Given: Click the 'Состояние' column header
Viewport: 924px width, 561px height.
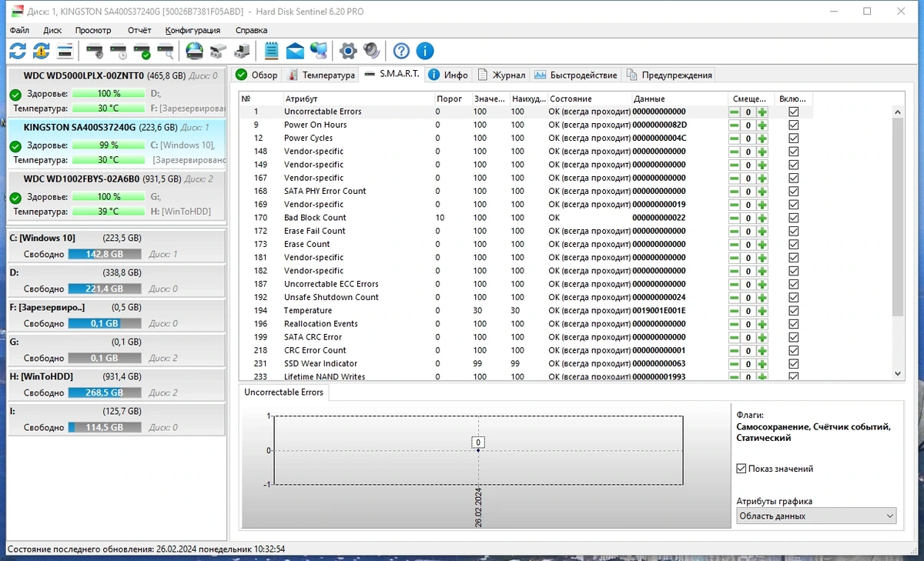Looking at the screenshot, I should (x=588, y=99).
